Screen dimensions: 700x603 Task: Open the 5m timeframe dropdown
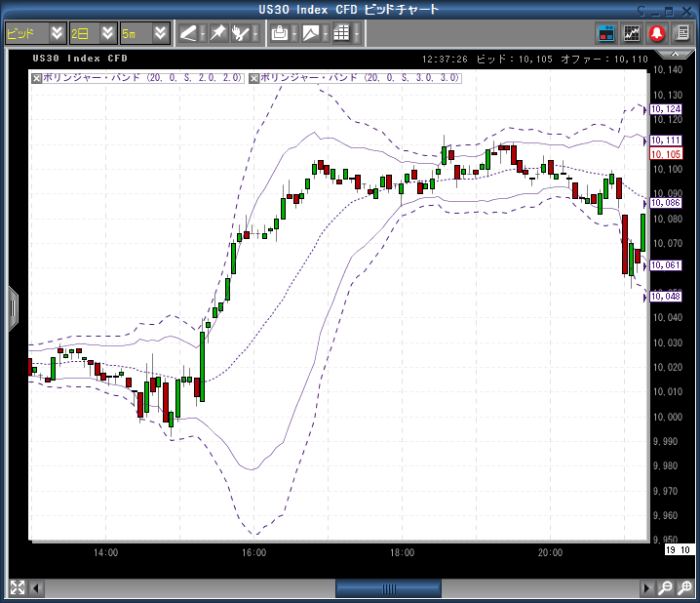coord(160,33)
